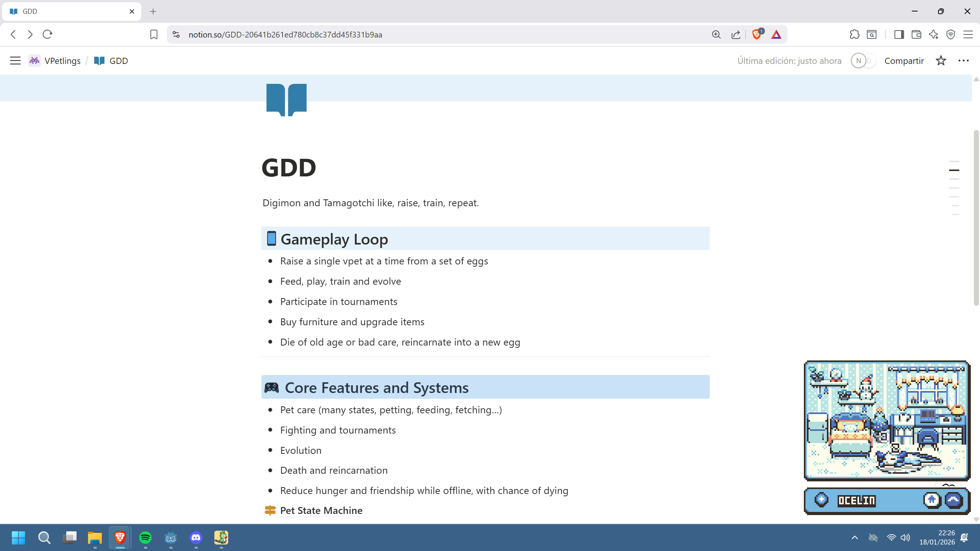Open the share icon in the address bar
This screenshot has height=551, width=980.
click(735, 34)
